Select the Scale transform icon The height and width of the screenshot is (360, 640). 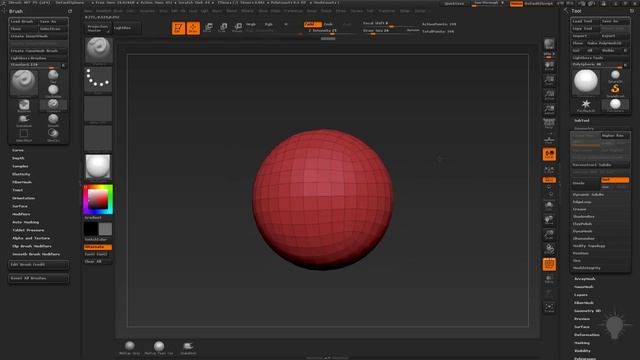(x=223, y=27)
